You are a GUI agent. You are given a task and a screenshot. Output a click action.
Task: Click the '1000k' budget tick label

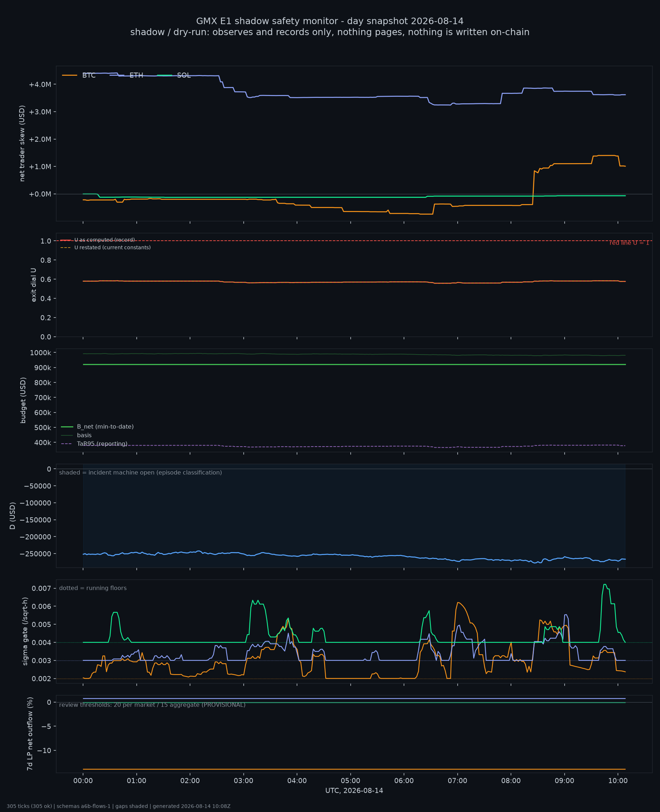(x=41, y=353)
